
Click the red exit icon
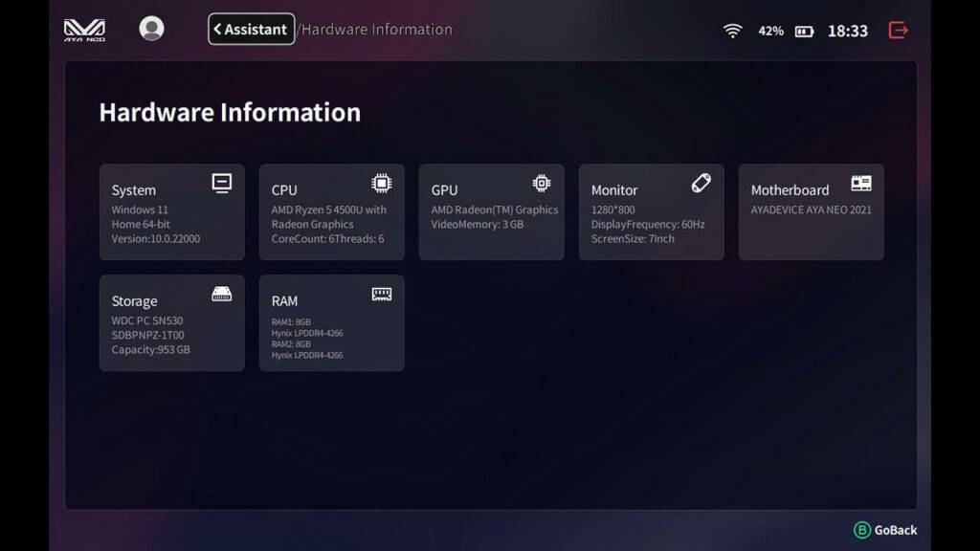tap(898, 30)
